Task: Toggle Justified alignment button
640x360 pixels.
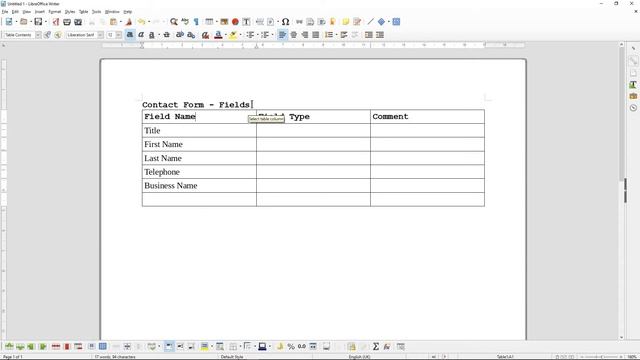Action: tap(316, 35)
